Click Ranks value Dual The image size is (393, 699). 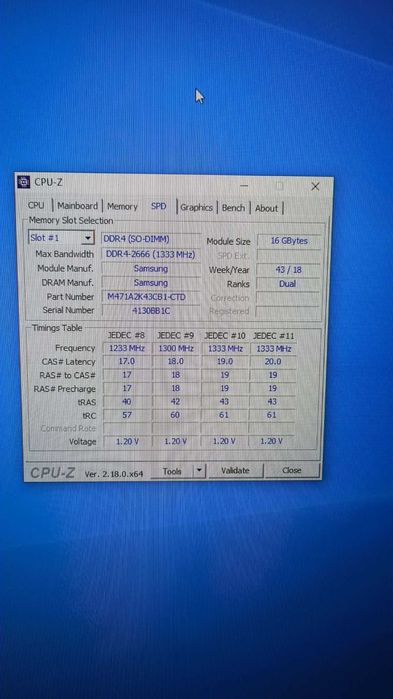(289, 284)
